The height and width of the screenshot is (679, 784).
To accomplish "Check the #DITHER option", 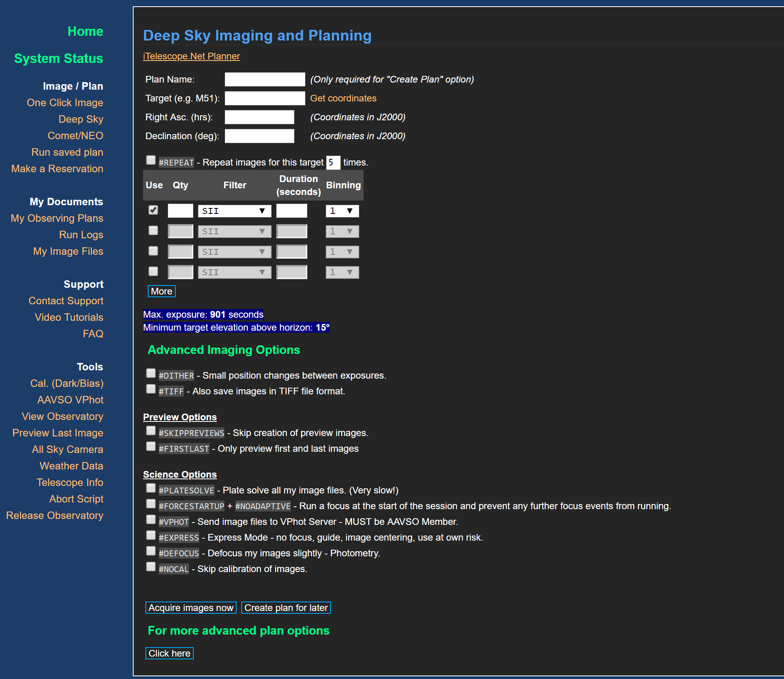I will 151,373.
